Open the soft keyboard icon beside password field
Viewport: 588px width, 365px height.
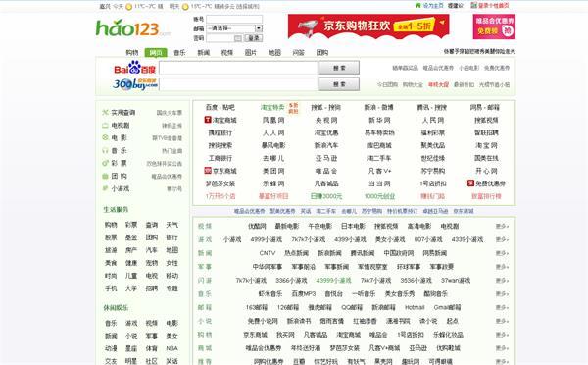tap(238, 38)
